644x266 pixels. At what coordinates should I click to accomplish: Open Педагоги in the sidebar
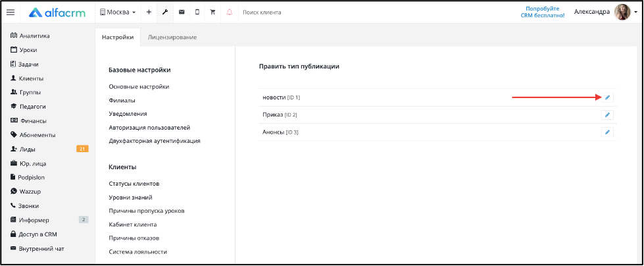[x=28, y=107]
